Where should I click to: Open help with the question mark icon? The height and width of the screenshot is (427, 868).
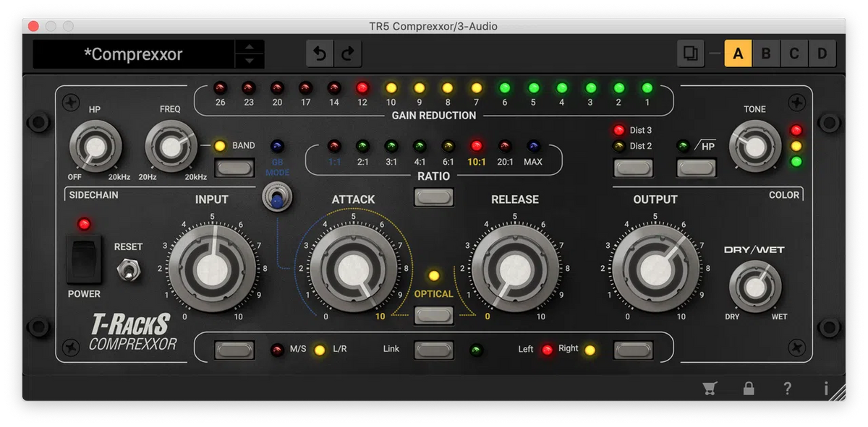pyautogui.click(x=787, y=388)
